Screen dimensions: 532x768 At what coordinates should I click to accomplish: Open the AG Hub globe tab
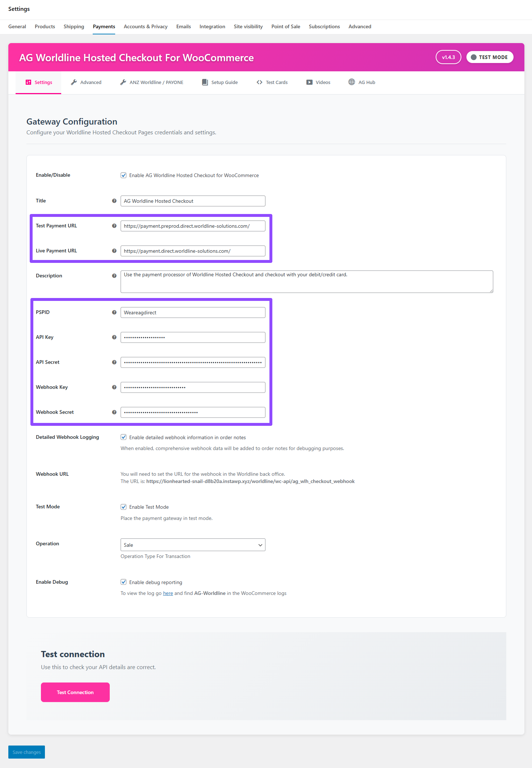[x=361, y=83]
